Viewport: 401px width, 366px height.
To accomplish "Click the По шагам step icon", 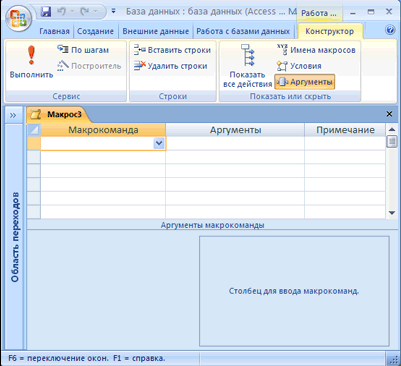I will click(x=63, y=50).
